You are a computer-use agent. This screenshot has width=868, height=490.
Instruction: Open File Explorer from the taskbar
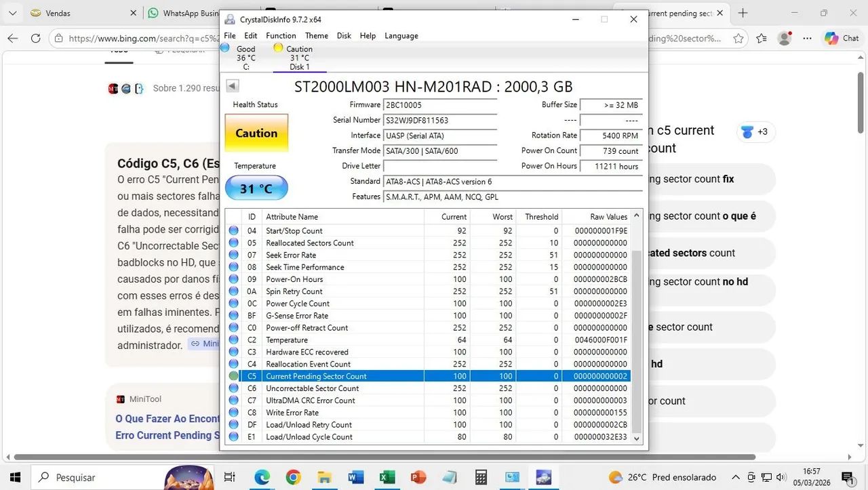click(x=324, y=477)
